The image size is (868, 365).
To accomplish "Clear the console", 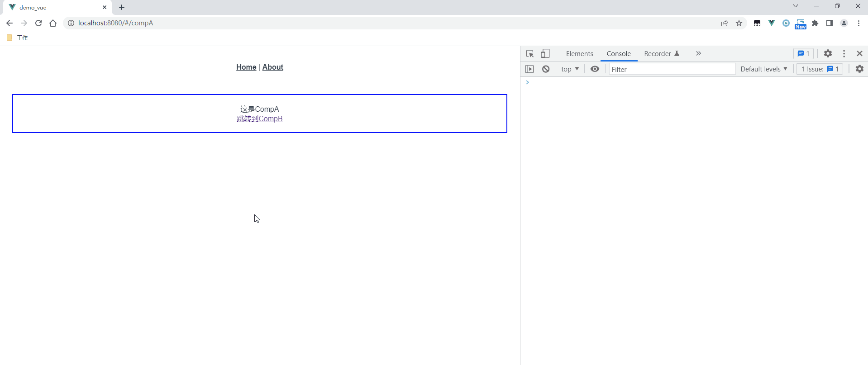I will [546, 69].
